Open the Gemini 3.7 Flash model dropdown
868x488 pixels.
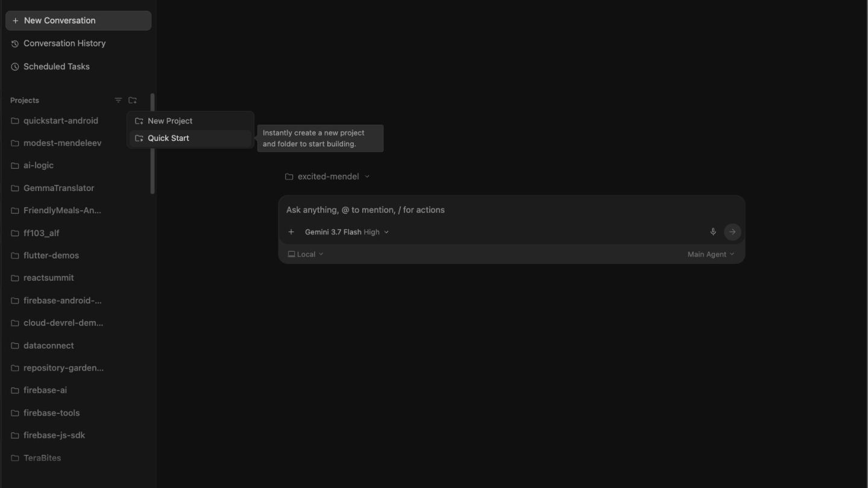click(x=347, y=232)
